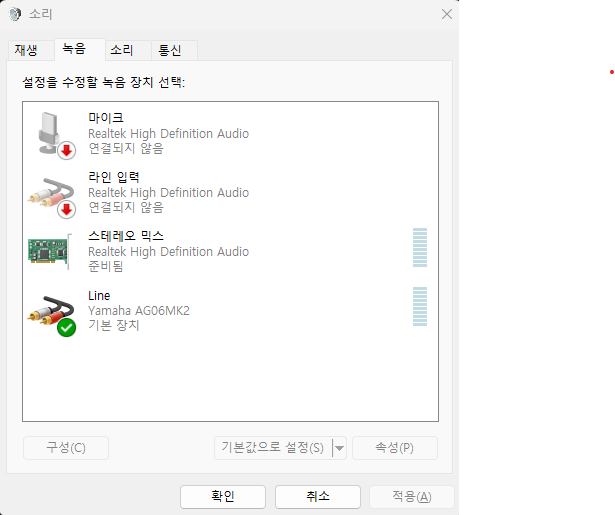The image size is (615, 515).
Task: Open the 소리 tab
Action: [121, 50]
